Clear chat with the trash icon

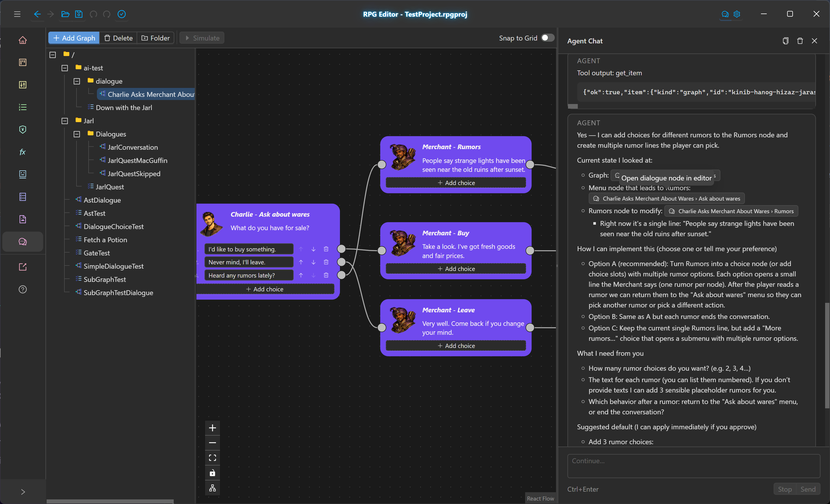point(800,41)
